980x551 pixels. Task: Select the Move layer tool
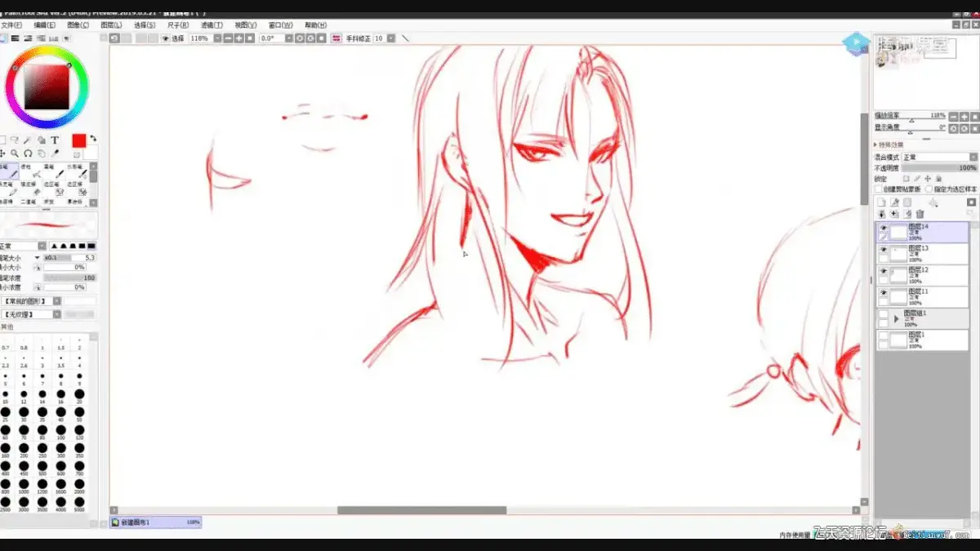3,153
